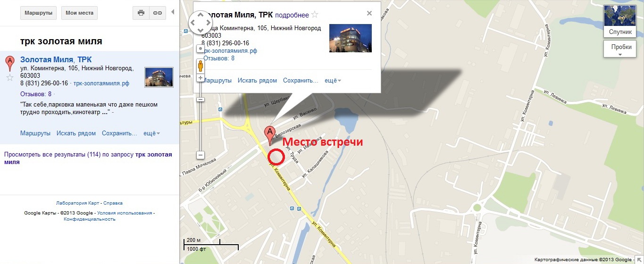Toggle the star under sidebar marker A
Viewport: 644px width, 264px height.
(x=9, y=77)
